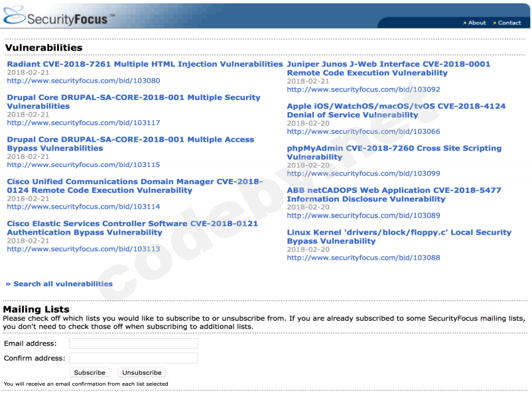Click the SecurityFocus logo

pyautogui.click(x=58, y=16)
